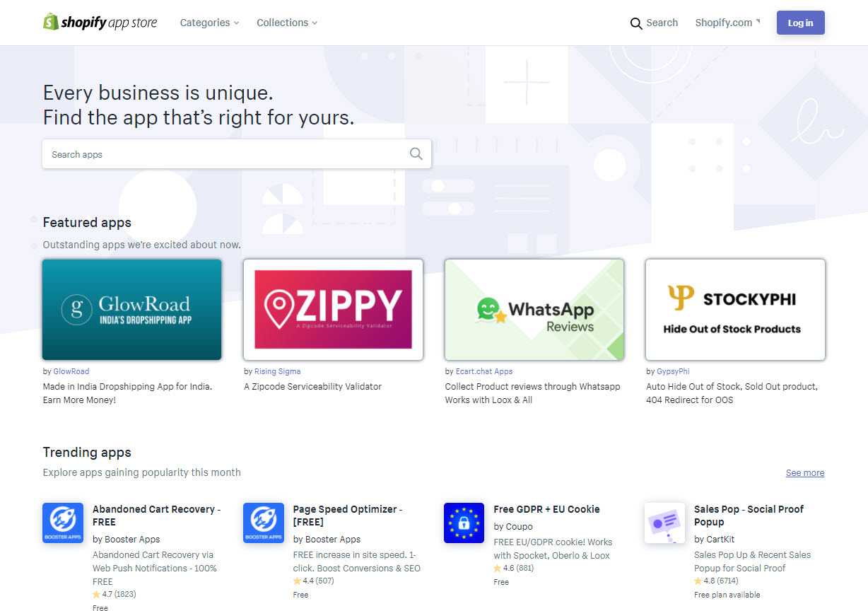Click the 'Free plan available' text
Image resolution: width=868 pixels, height=611 pixels.
coord(727,595)
